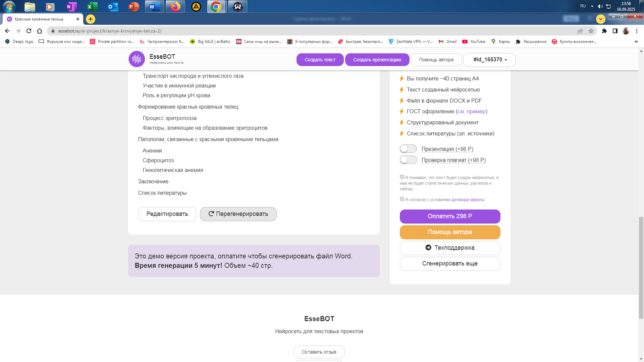Show hidden bookmarks with double chevron

pos(636,42)
